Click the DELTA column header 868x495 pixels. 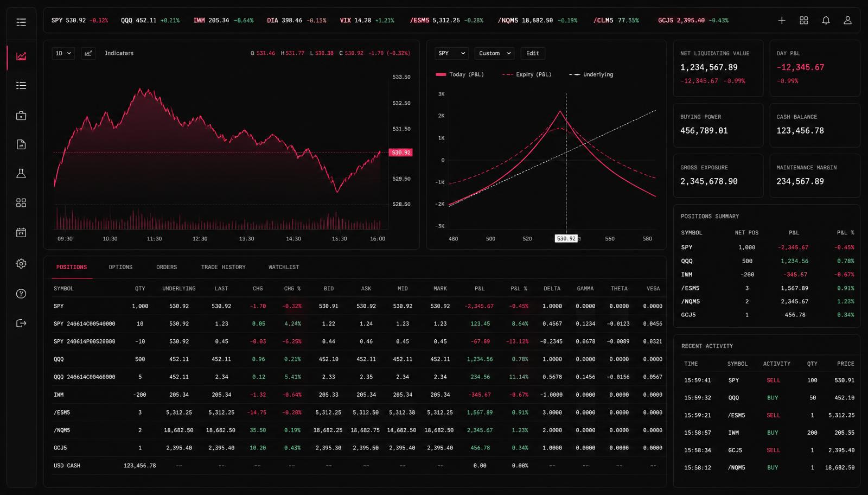tap(552, 289)
